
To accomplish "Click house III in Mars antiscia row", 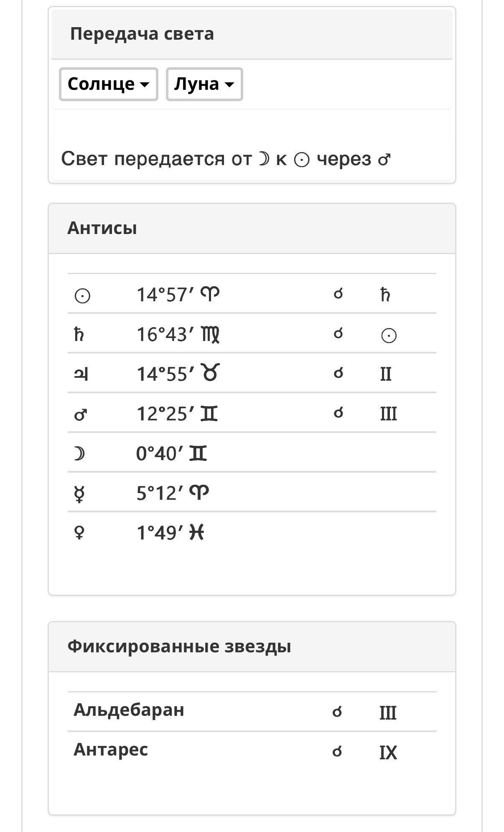I will point(388,414).
